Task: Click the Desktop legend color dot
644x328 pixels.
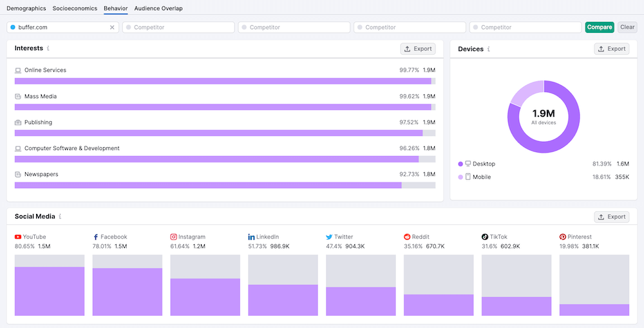Action: 460,164
